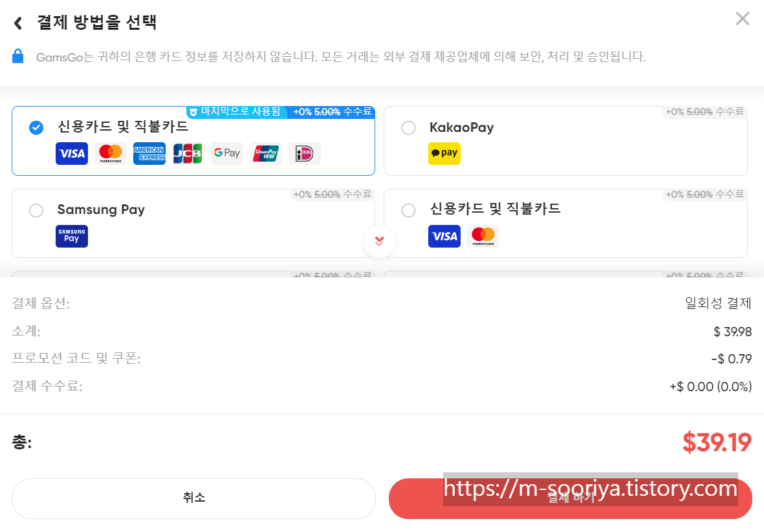Click the Mastercard logo in the second card option
The image size is (764, 532).
(x=483, y=236)
